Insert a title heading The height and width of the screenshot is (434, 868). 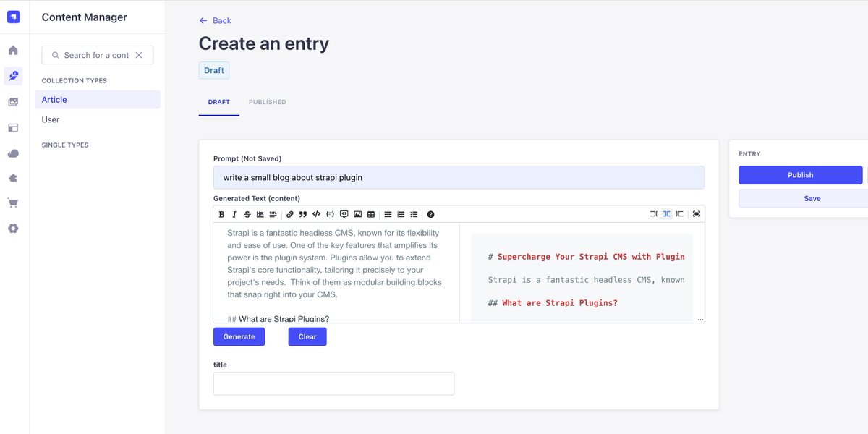(x=273, y=214)
